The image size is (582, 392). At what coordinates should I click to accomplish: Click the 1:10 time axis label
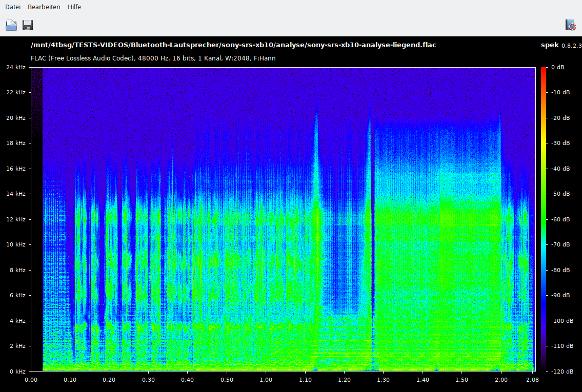305,380
